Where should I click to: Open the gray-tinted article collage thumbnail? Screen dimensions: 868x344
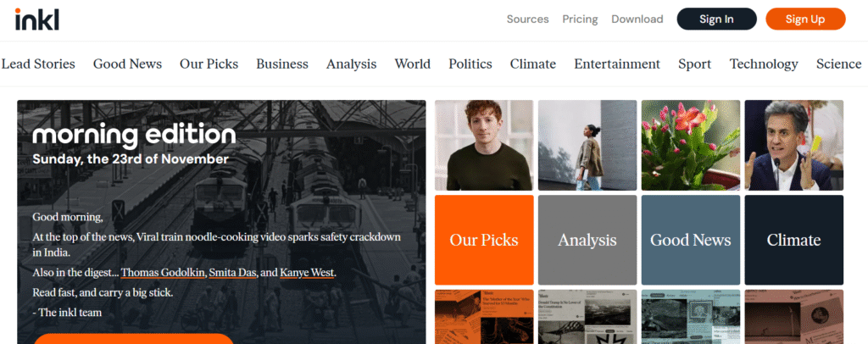pyautogui.click(x=587, y=317)
